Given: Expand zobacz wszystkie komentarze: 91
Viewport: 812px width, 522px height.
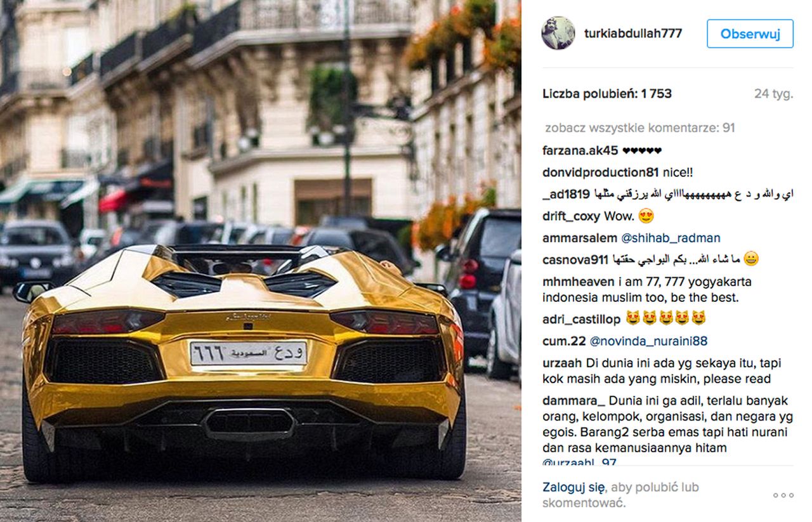Looking at the screenshot, I should pyautogui.click(x=639, y=128).
